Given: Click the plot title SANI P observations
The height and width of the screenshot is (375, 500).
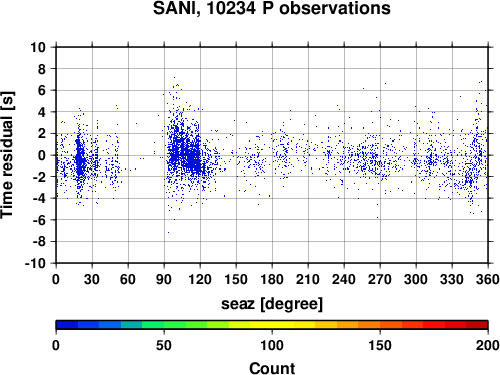Looking at the screenshot, I should [272, 8].
